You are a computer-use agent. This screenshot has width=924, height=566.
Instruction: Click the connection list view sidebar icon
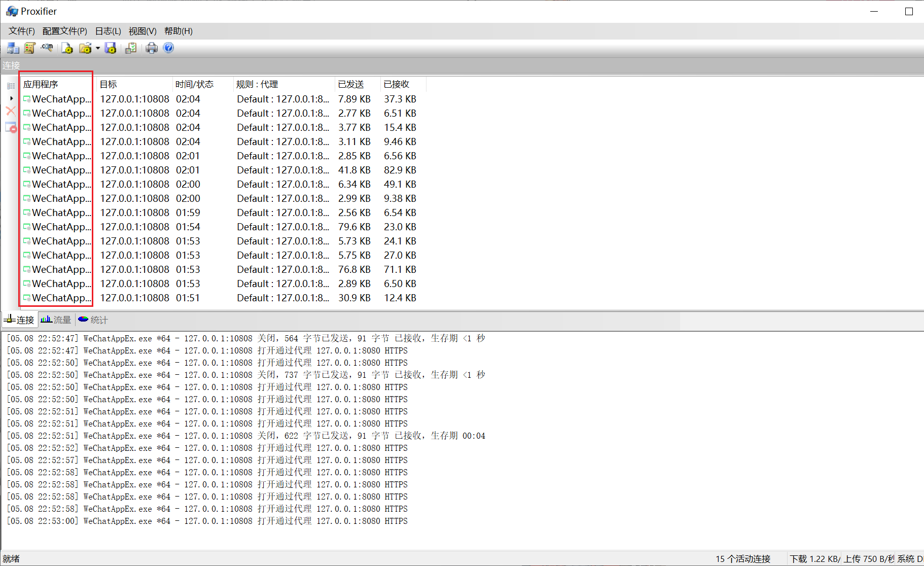[x=11, y=86]
